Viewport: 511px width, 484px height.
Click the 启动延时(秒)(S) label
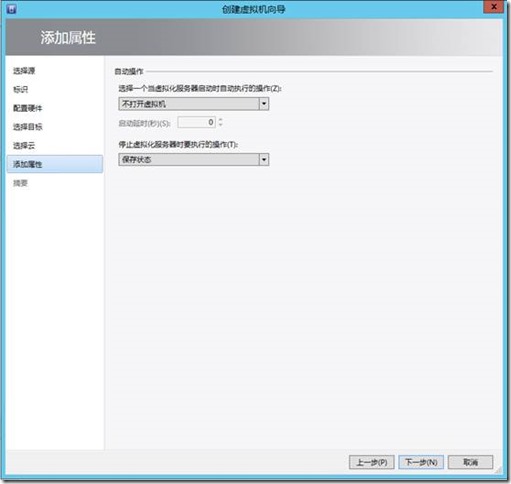coord(144,123)
